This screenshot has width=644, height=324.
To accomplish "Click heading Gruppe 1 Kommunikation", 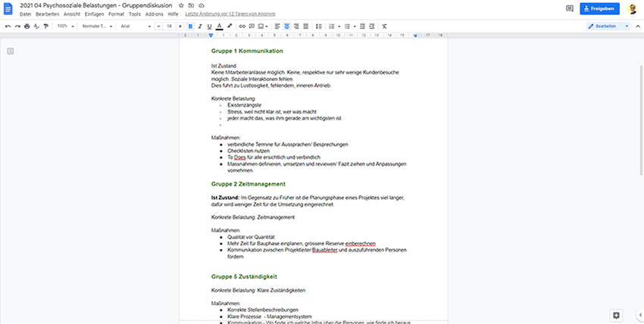I will click(247, 51).
